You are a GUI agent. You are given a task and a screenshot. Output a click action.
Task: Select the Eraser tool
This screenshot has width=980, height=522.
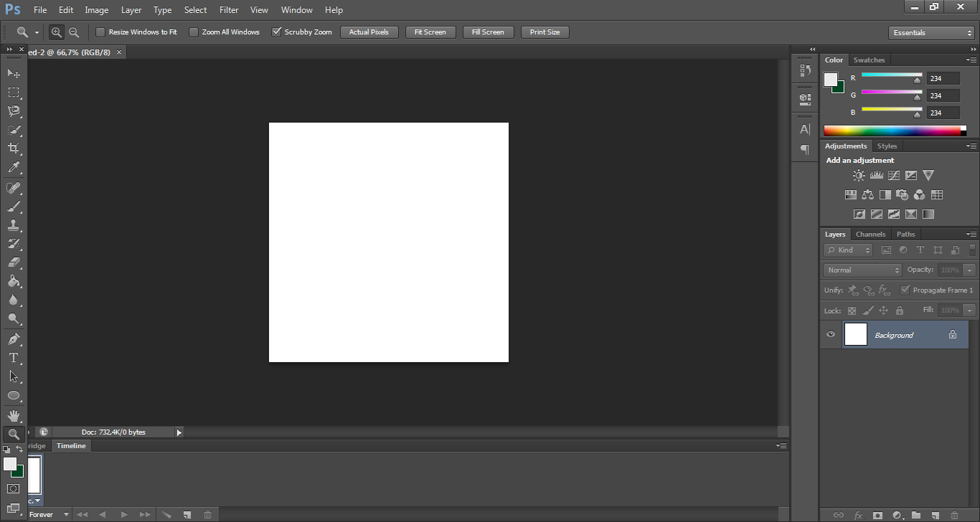tap(14, 262)
